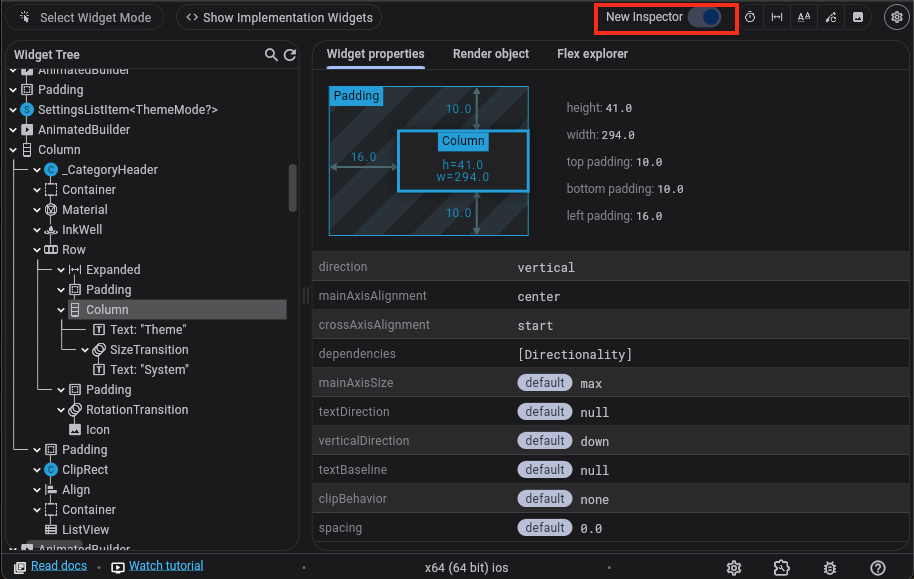Click the refresh tree icon above Widget Tree
Viewport: 914px width, 579px height.
click(x=288, y=55)
